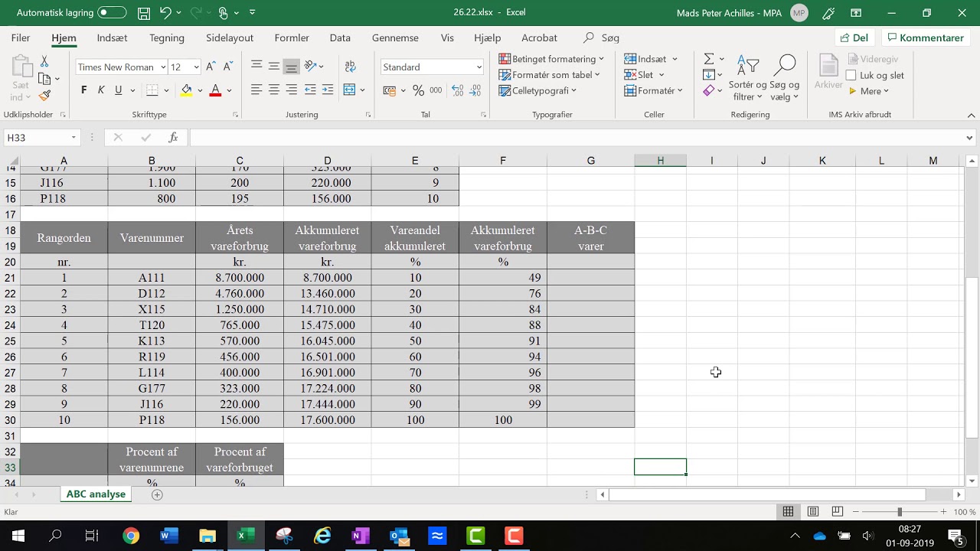
Task: Click the Format Painter brush icon
Action: pos(44,96)
